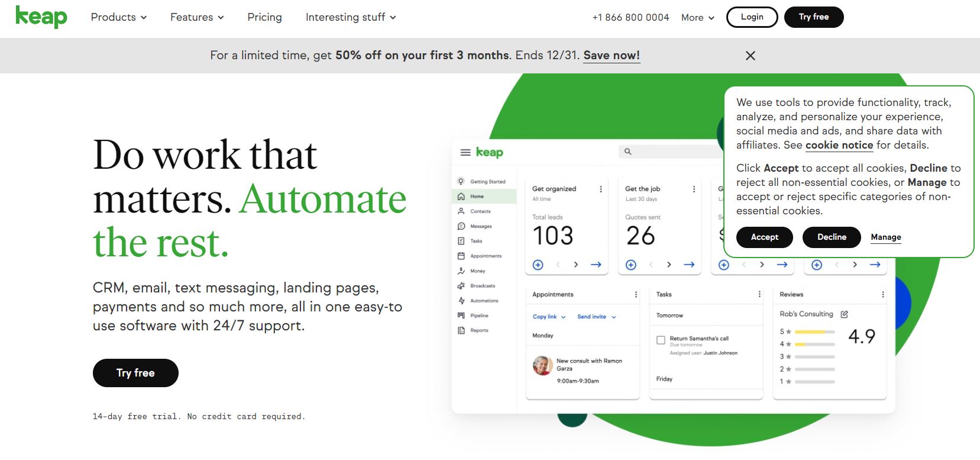The width and height of the screenshot is (980, 460).
Task: Open Money icon in dashboard sidebar
Action: click(x=461, y=271)
